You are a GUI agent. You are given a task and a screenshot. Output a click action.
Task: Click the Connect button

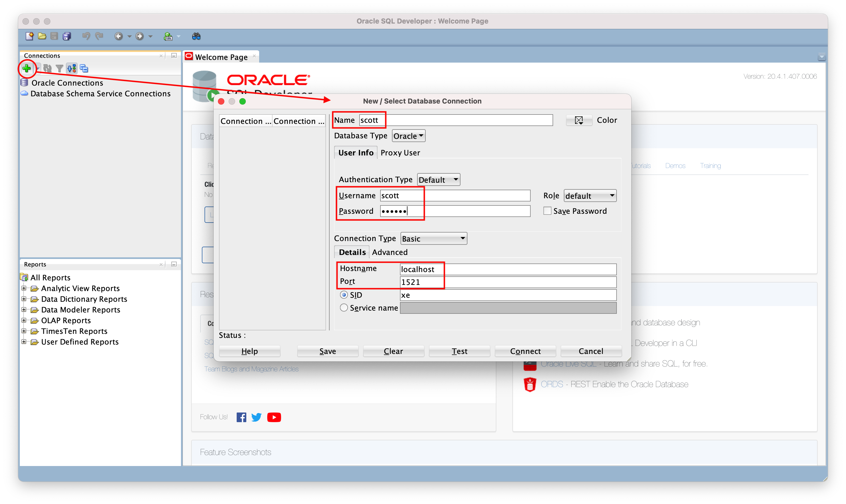[x=525, y=351]
